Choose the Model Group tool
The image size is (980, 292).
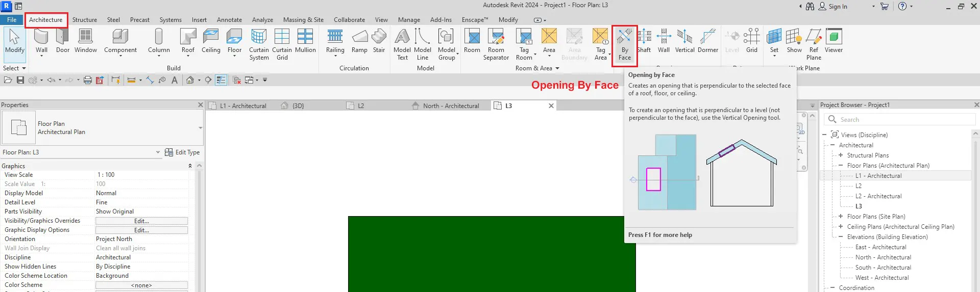pyautogui.click(x=447, y=44)
